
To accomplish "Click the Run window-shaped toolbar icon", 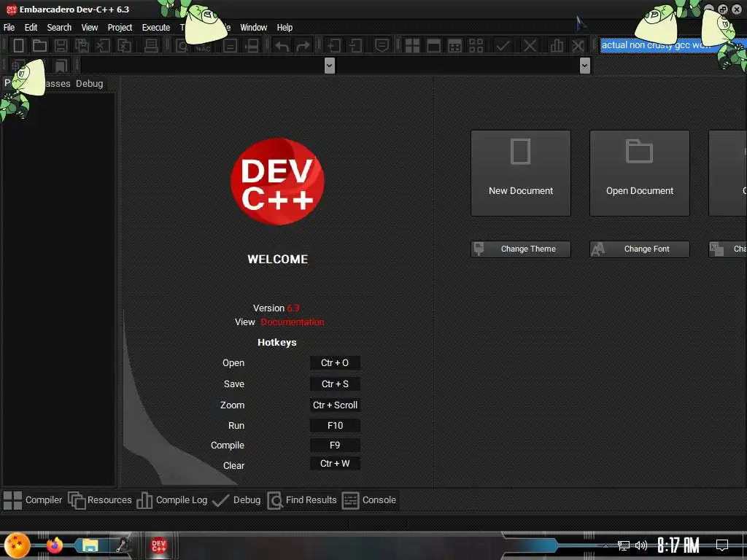I will pos(433,46).
